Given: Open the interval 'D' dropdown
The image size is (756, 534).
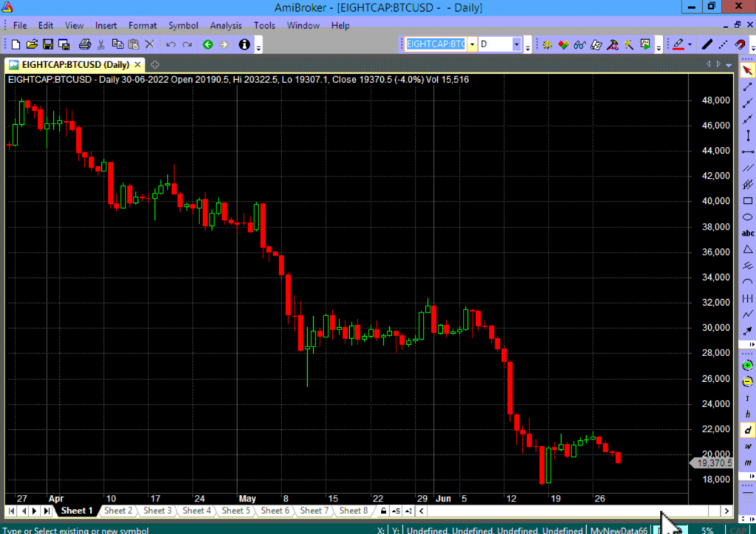Looking at the screenshot, I should pyautogui.click(x=516, y=44).
